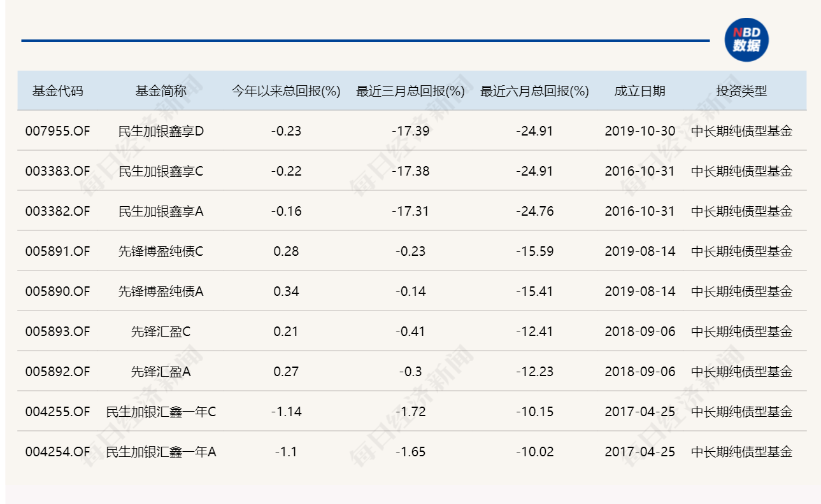Click the six-month return -15.59

[x=534, y=251]
